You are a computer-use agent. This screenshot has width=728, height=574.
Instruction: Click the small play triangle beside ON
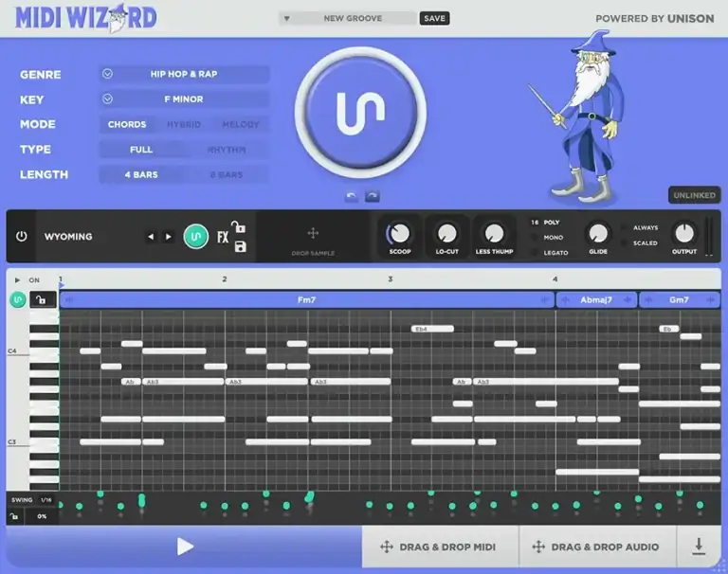point(17,280)
